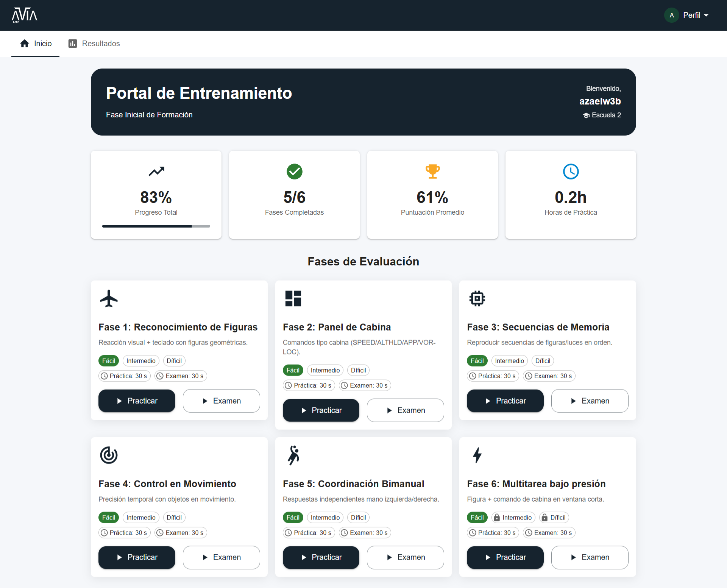
Task: Click the trophy icon above Puntuación Promedio
Action: 432,172
